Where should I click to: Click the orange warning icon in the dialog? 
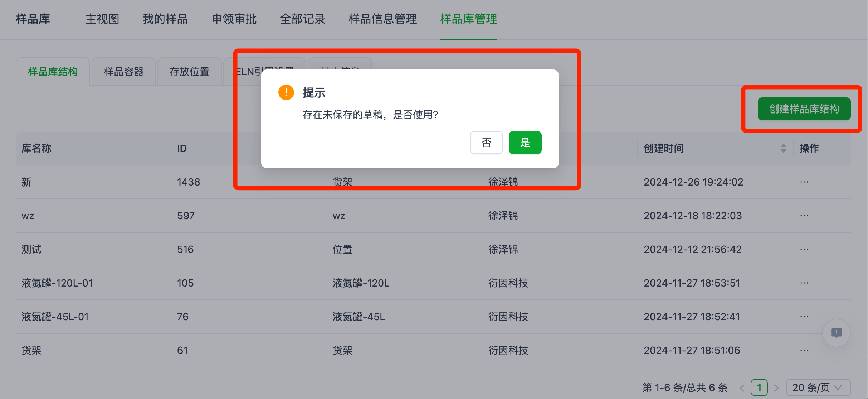(x=286, y=92)
